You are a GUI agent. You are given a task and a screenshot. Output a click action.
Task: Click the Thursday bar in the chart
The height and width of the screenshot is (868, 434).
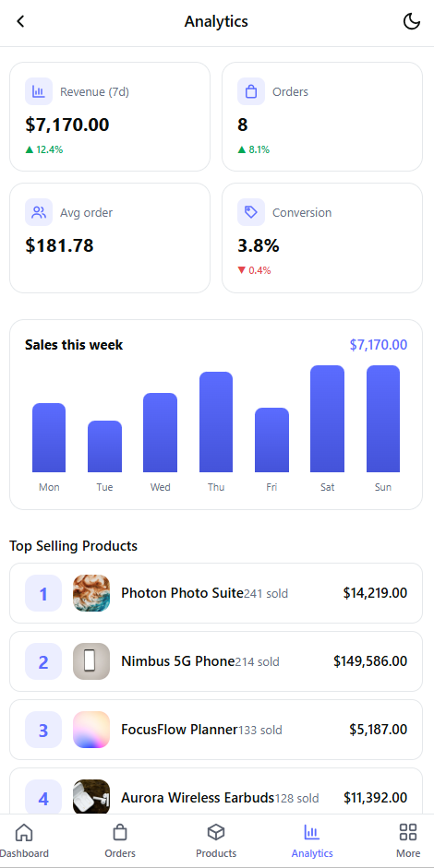pos(216,422)
